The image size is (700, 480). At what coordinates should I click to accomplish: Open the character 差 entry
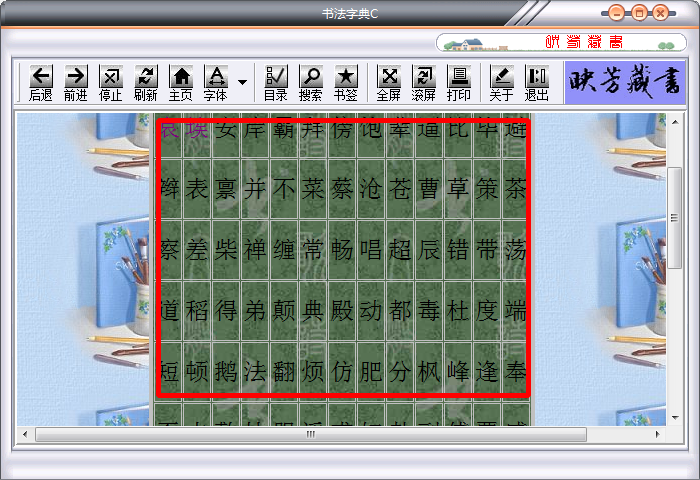tap(197, 250)
